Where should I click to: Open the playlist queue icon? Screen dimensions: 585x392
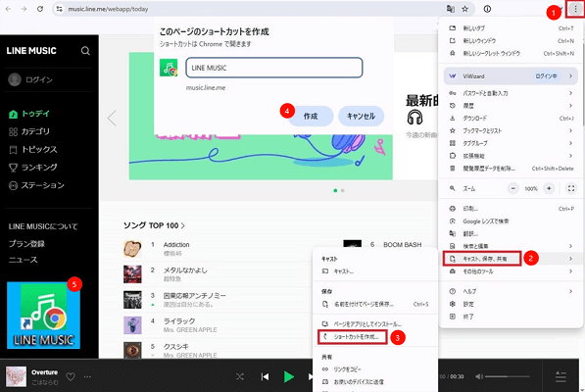click(561, 376)
